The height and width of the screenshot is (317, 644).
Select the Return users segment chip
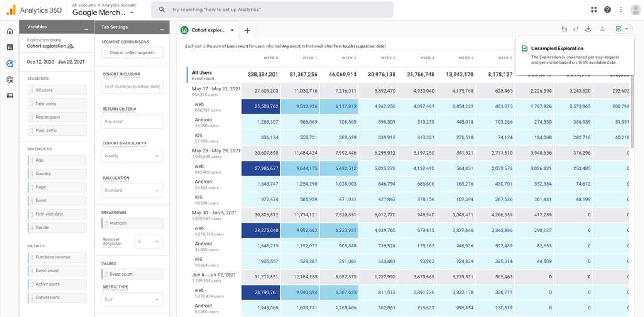tap(57, 117)
